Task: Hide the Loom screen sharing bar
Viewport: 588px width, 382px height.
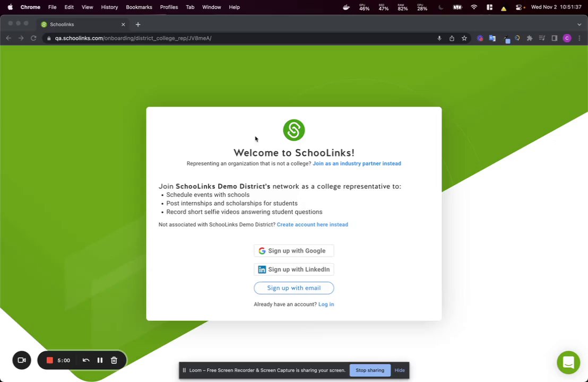Action: coord(400,370)
